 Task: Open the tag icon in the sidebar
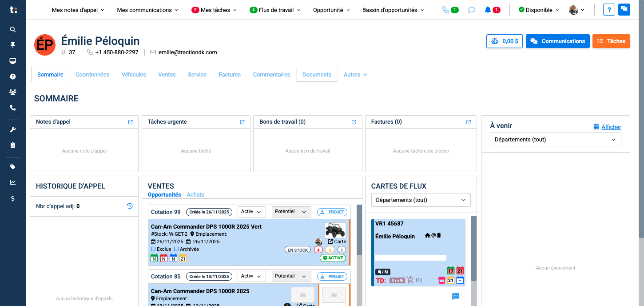(12, 166)
